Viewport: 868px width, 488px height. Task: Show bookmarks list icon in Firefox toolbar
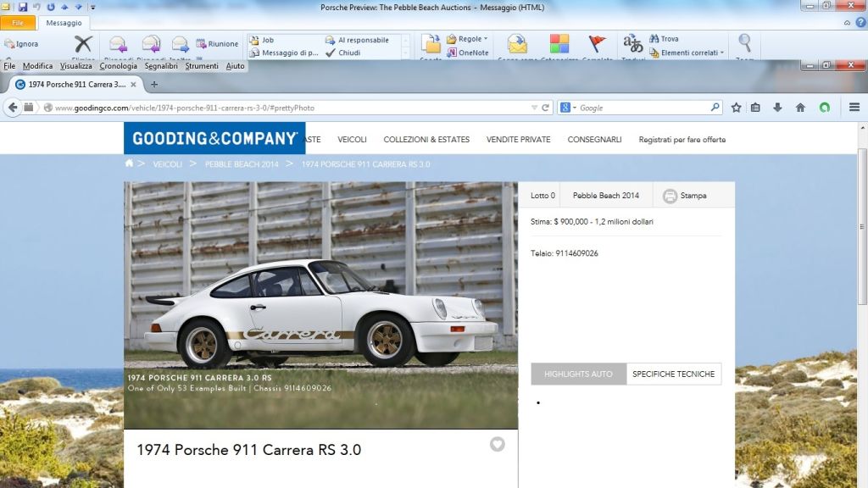tap(755, 108)
